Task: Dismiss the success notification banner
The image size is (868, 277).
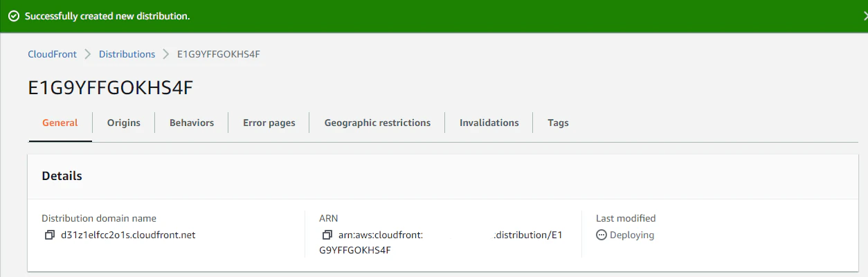Action: tap(865, 15)
